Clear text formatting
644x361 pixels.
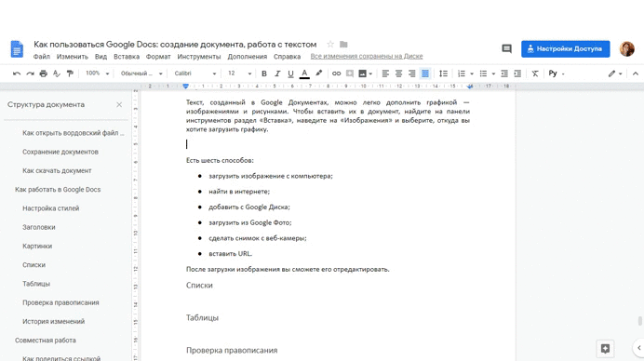click(535, 74)
